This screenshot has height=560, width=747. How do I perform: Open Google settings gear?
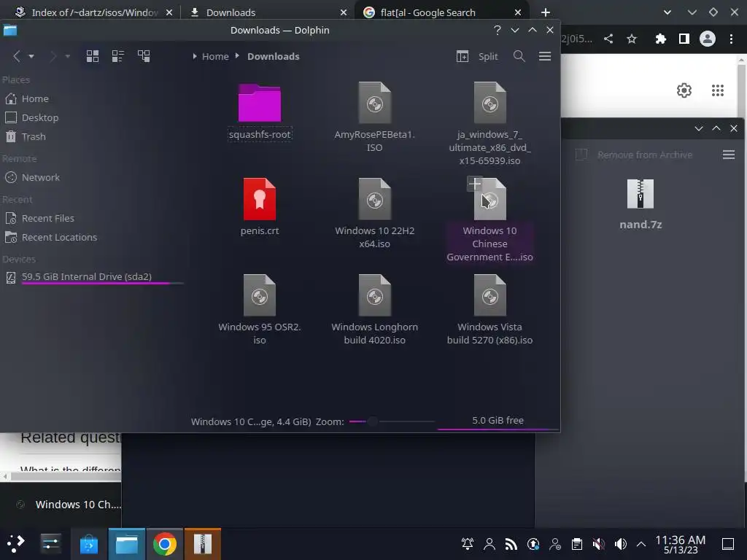click(684, 90)
